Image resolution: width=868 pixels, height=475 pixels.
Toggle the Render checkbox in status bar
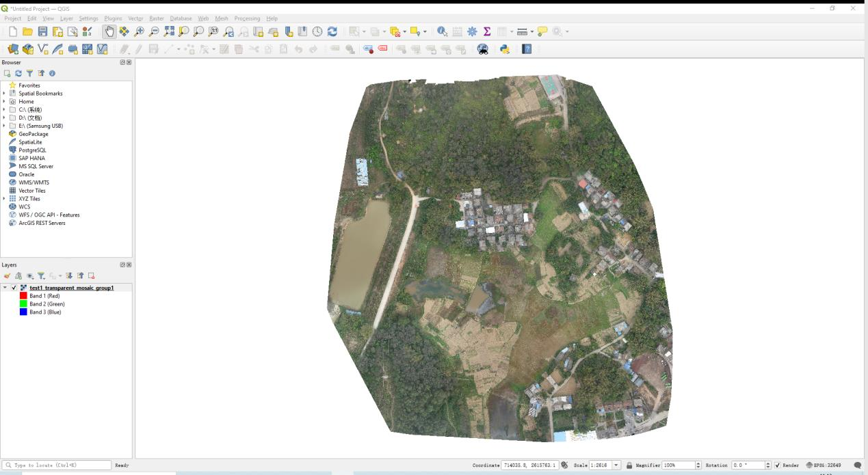point(778,465)
